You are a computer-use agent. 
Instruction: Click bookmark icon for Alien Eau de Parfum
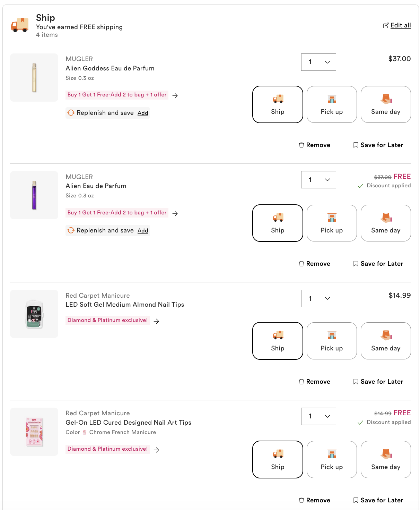coord(356,264)
